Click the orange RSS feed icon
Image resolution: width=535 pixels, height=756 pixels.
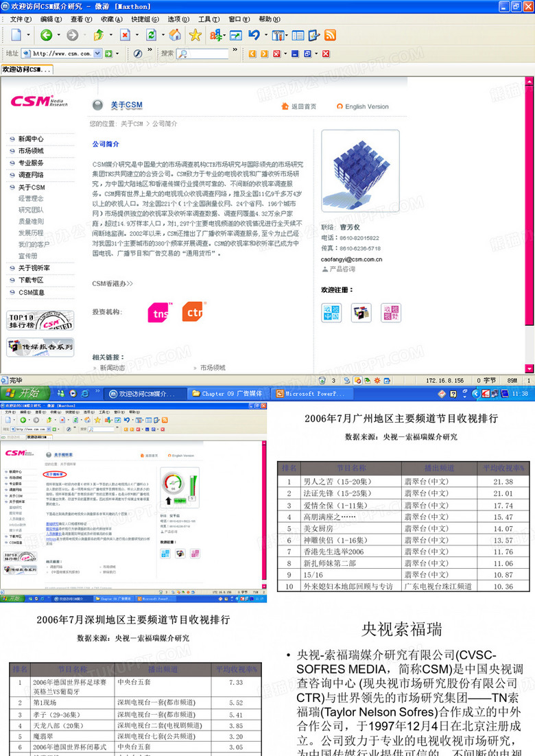click(x=330, y=35)
